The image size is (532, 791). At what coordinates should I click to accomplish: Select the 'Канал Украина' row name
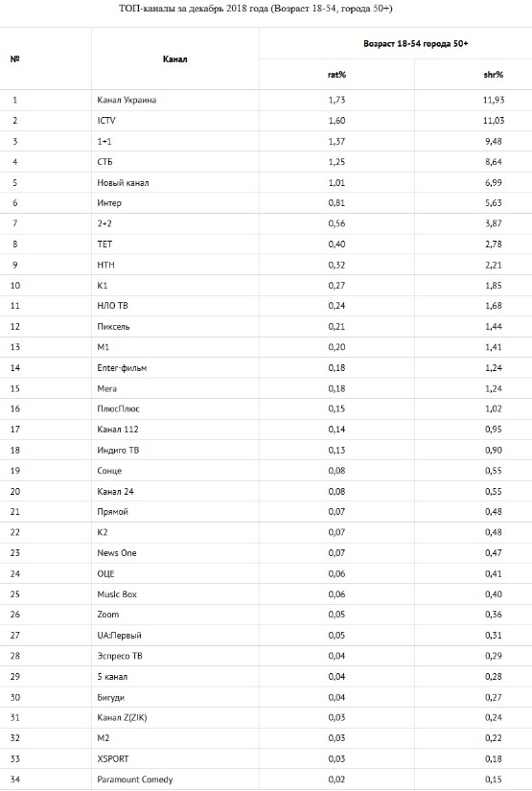coord(127,100)
